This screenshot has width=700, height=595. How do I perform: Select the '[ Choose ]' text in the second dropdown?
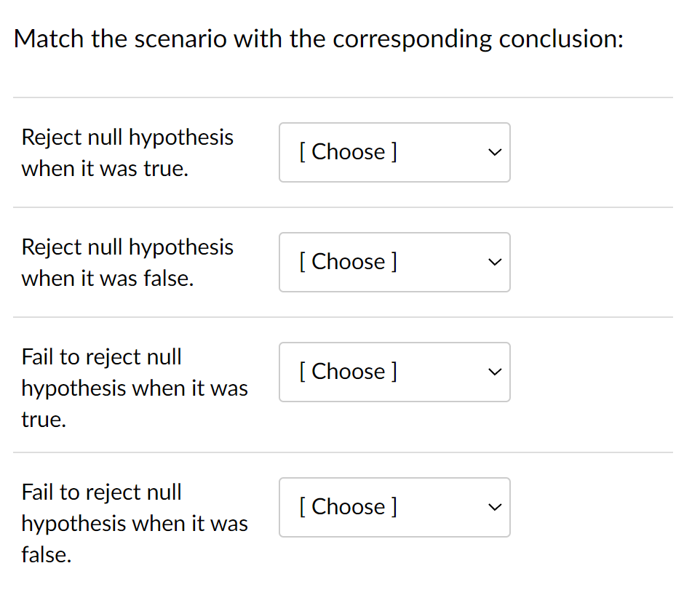pos(348,262)
